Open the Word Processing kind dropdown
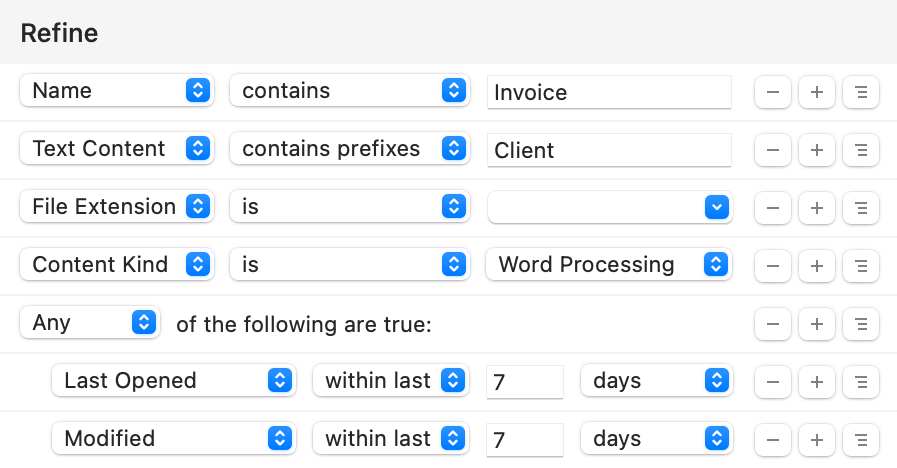The height and width of the screenshot is (468, 897). [x=608, y=265]
